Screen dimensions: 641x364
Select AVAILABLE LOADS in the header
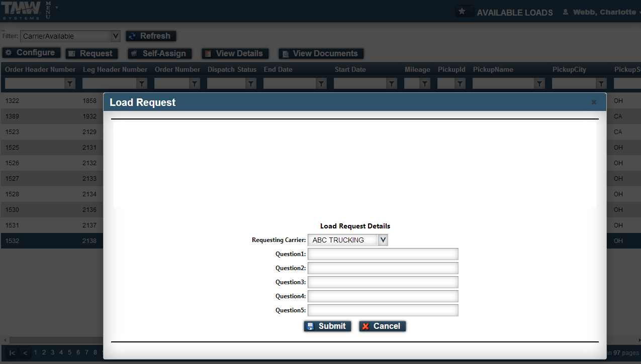pos(515,13)
